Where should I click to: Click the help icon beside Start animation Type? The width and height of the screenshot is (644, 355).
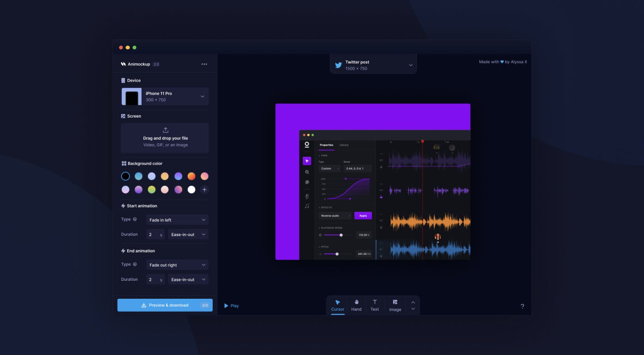tap(135, 219)
